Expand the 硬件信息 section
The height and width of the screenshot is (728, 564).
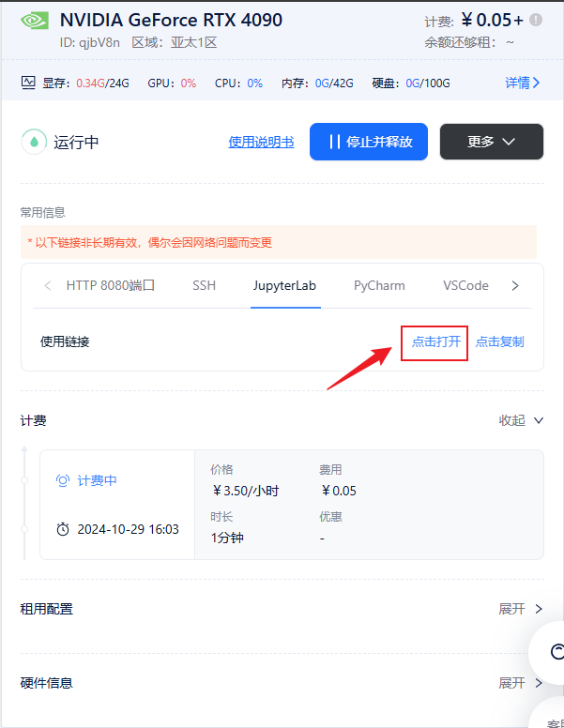(x=521, y=683)
